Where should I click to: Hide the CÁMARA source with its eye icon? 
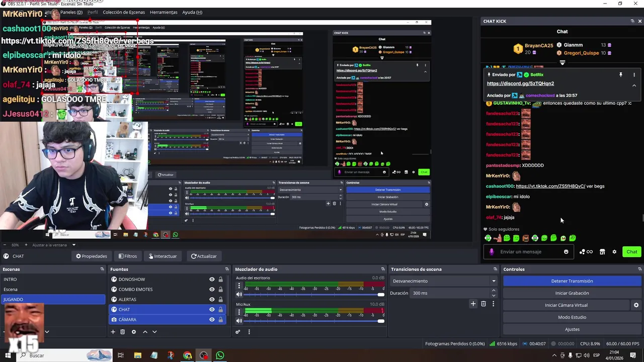click(x=212, y=320)
